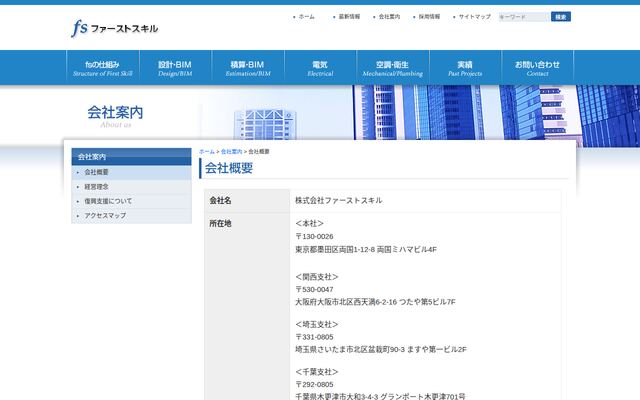640x400 pixels.
Task: Click the <千葉支社> heading text
Action: (x=317, y=372)
